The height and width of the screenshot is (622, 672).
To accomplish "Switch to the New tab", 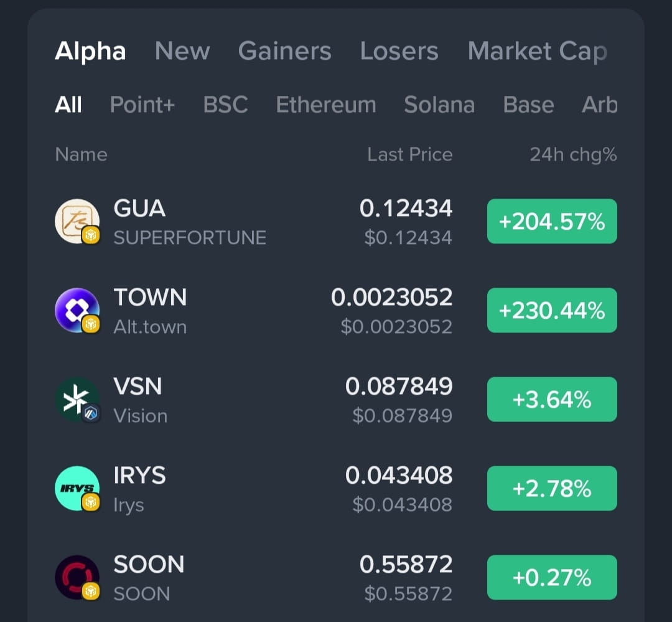I will tap(182, 51).
